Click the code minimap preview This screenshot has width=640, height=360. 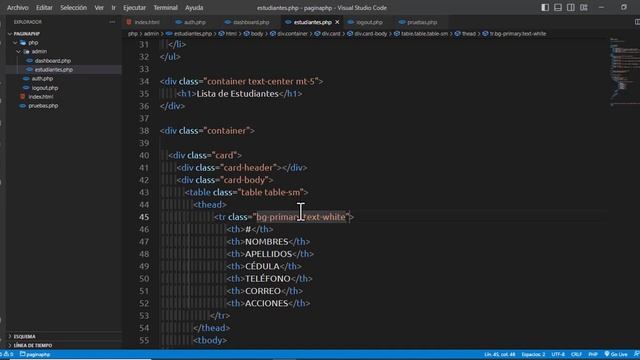click(624, 71)
